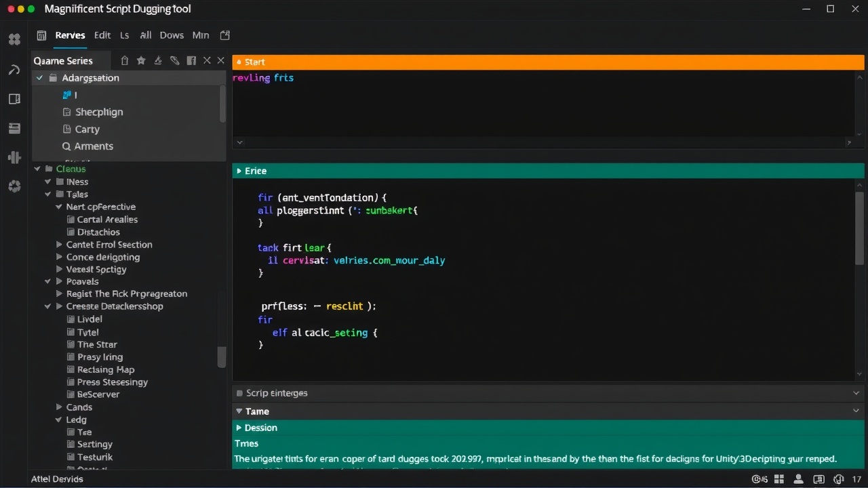Screen dimensions: 868x488
Task: Collapse the Creaste Detackersshop node
Action: coord(48,306)
